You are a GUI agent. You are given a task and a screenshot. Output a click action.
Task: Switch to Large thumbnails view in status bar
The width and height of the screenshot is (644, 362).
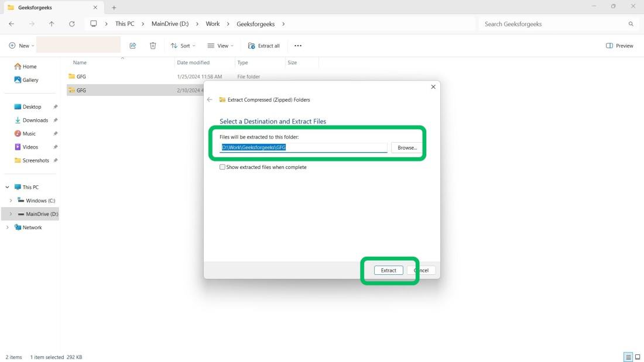pyautogui.click(x=638, y=357)
